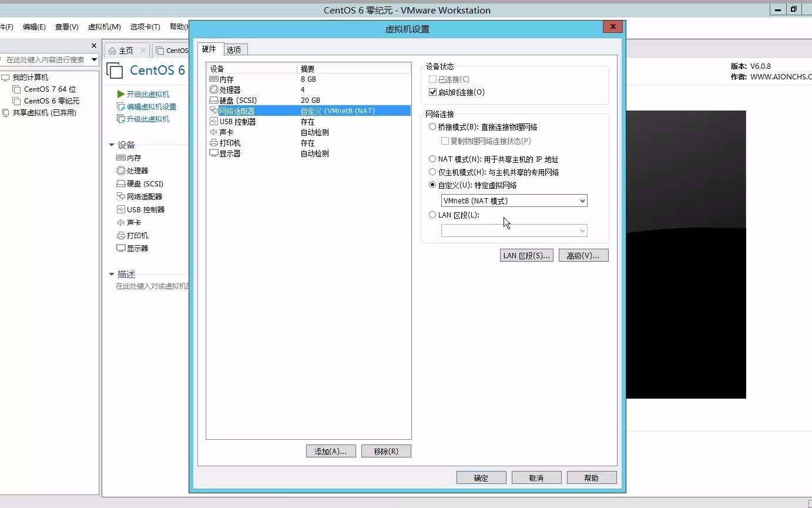Open the 虚拟机(M) menu

click(105, 27)
